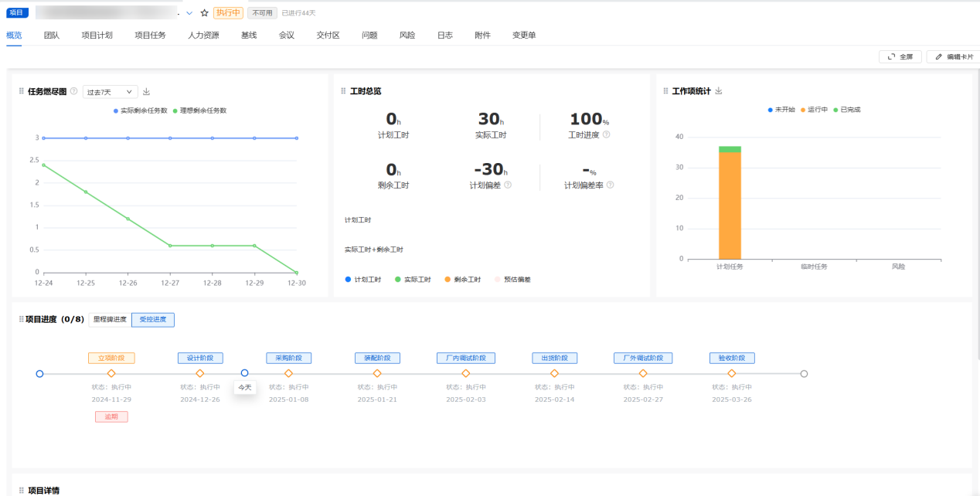This screenshot has width=980, height=496.
Task: Open the 基线 tab
Action: [x=249, y=36]
